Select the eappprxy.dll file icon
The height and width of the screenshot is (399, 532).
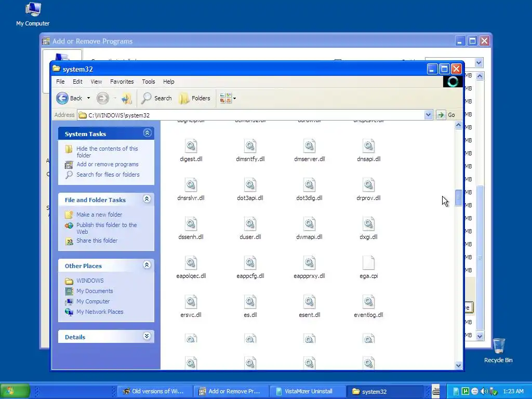(x=310, y=263)
